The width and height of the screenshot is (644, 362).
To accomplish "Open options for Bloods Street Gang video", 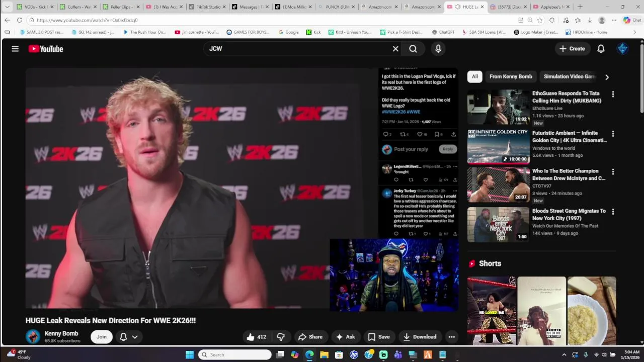I will 613,212.
